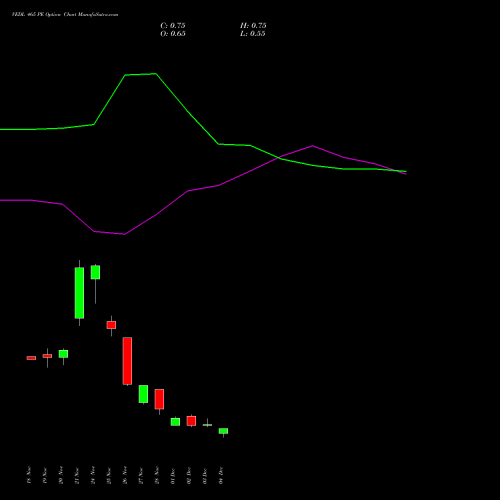Click the FEDL 465 PE Option Chart title
Screen dimensions: 500x500
coord(65,15)
